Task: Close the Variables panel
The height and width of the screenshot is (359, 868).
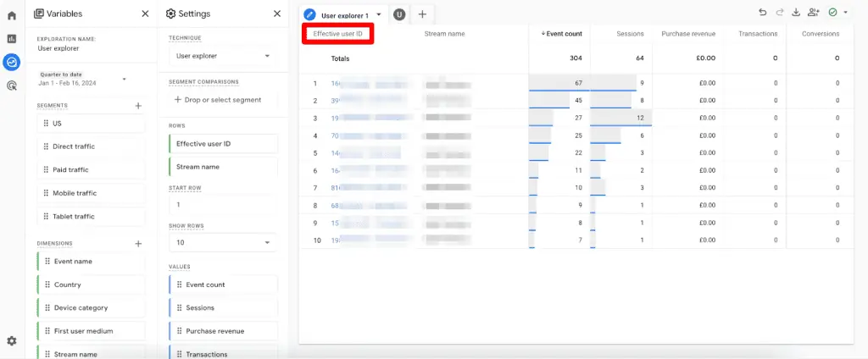Action: 145,14
